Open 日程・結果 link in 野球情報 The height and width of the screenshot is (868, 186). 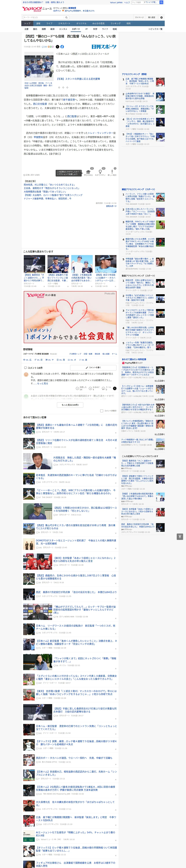click(88, 354)
